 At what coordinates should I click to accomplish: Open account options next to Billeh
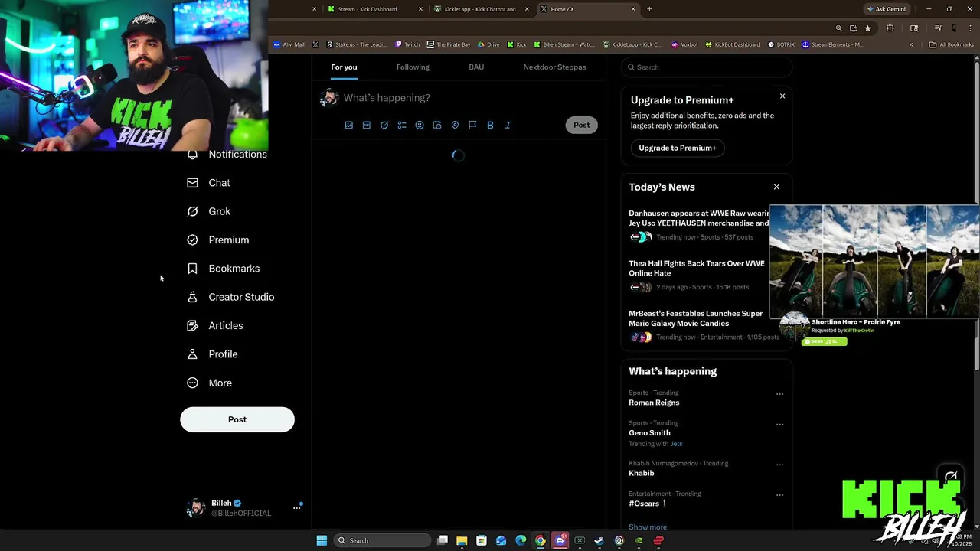(297, 507)
